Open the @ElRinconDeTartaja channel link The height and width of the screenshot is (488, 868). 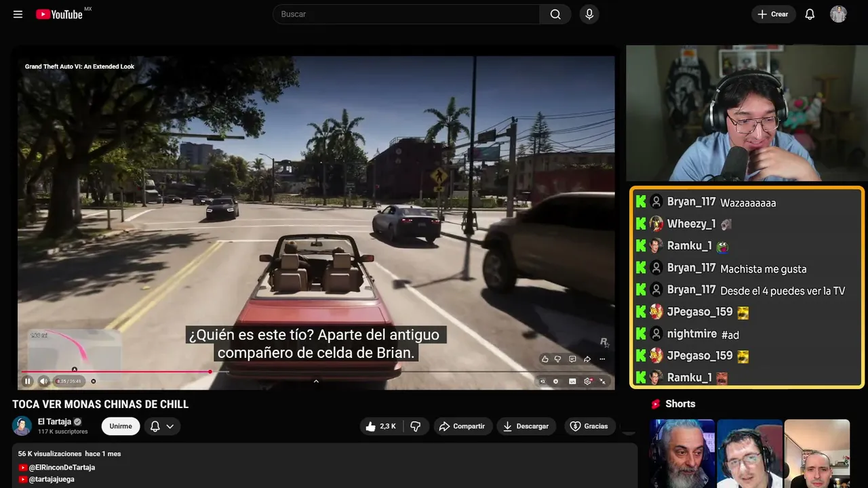(x=61, y=468)
